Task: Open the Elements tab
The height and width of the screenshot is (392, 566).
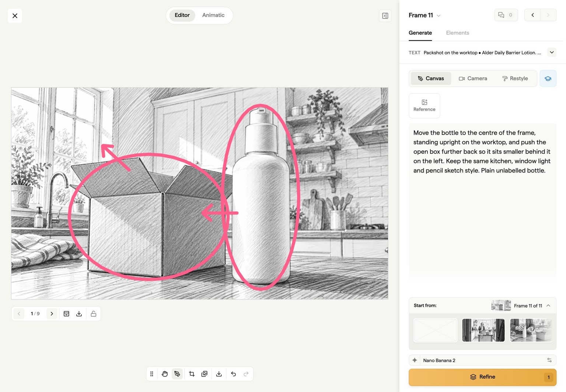Action: click(x=457, y=33)
